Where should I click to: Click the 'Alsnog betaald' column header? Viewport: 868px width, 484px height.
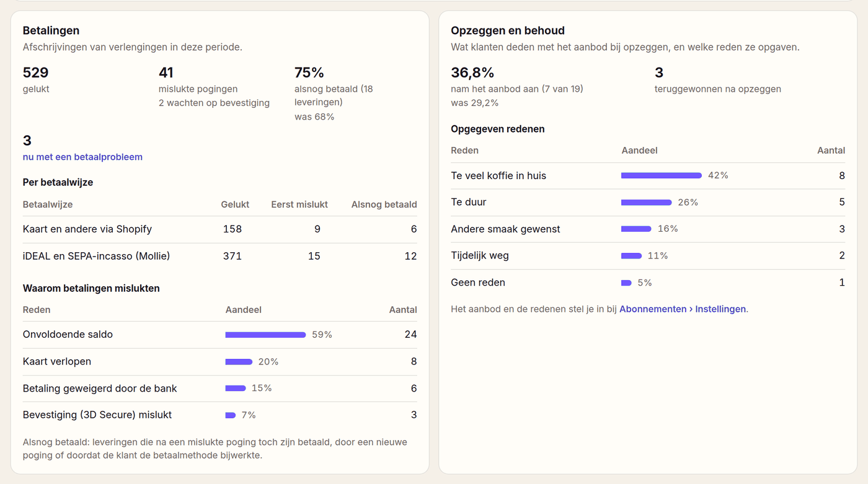click(384, 205)
